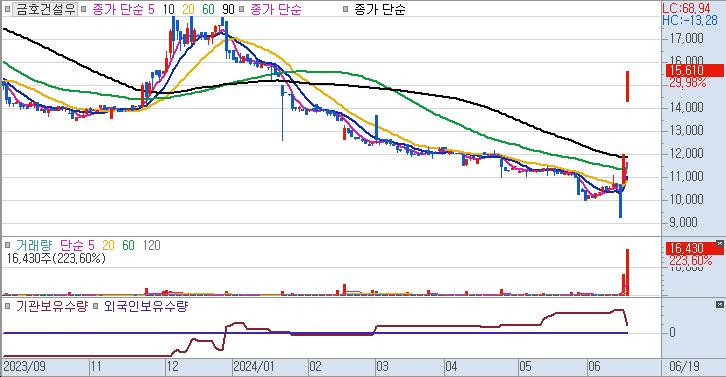
Task: Click the 11,000 price axis label
Action: (687, 176)
